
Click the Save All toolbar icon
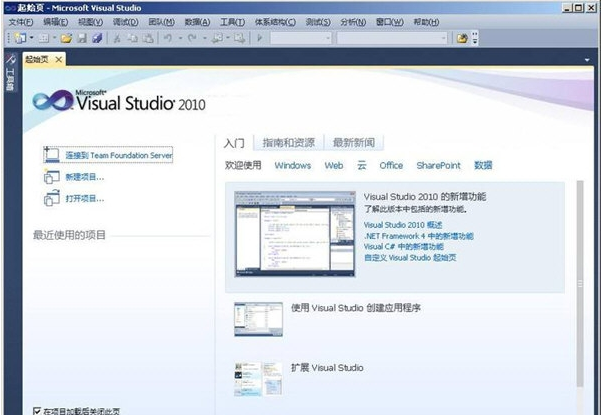coord(97,38)
